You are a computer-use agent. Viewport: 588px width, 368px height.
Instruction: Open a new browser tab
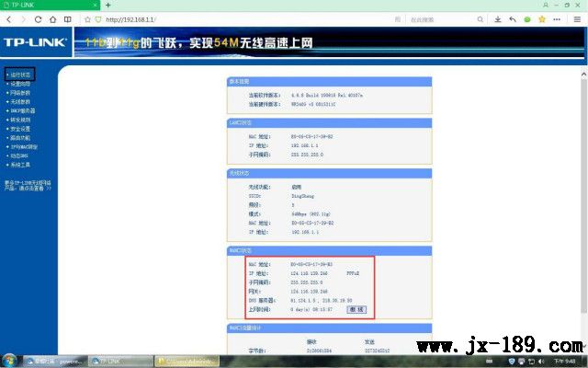tap(108, 5)
